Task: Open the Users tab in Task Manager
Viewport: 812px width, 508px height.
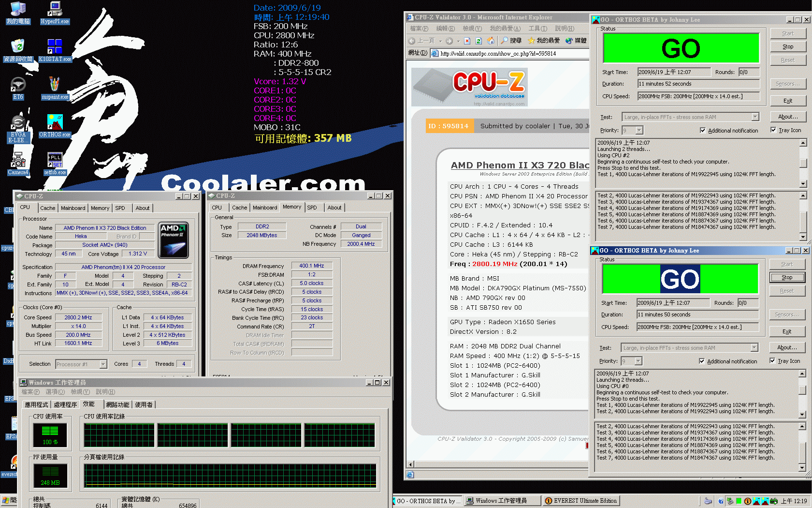Action: click(x=144, y=405)
